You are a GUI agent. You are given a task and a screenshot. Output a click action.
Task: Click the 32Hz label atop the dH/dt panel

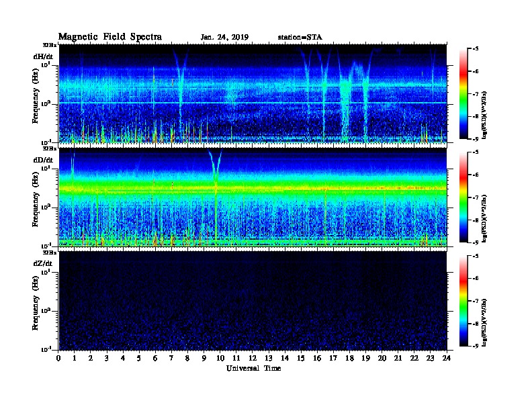pyautogui.click(x=50, y=45)
